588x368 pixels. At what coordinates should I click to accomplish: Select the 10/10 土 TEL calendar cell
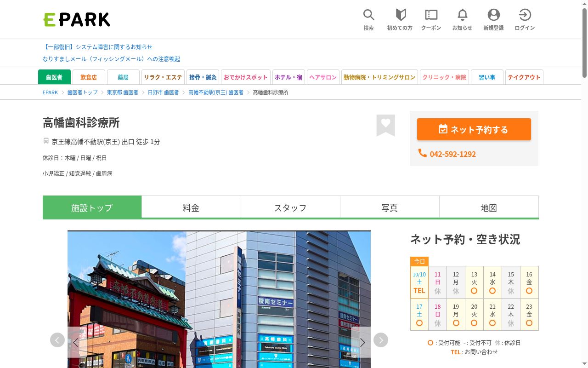(x=419, y=282)
